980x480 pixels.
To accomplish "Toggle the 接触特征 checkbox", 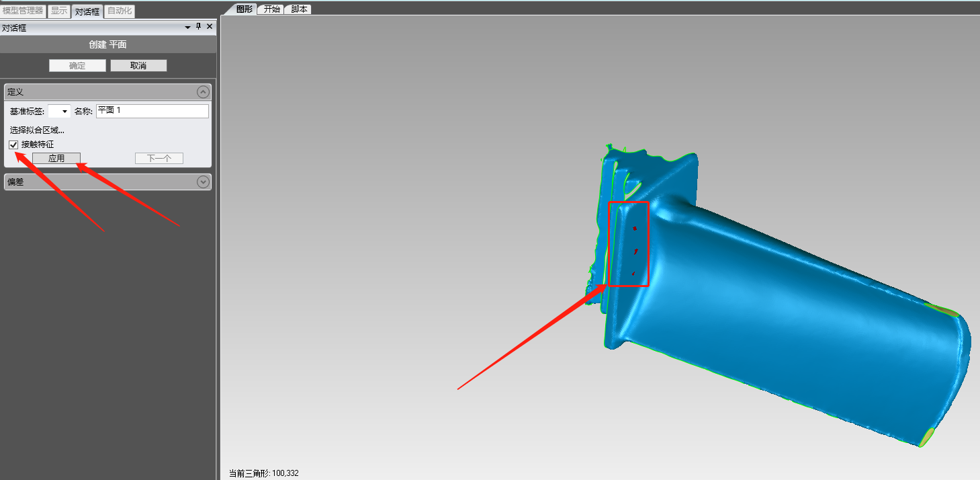I will (13, 145).
